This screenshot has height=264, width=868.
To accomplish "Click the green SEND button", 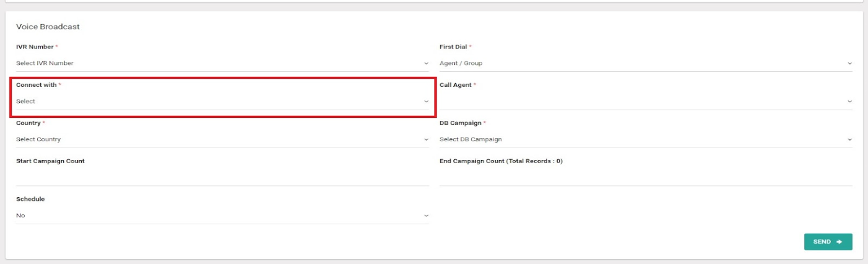I will pyautogui.click(x=828, y=242).
